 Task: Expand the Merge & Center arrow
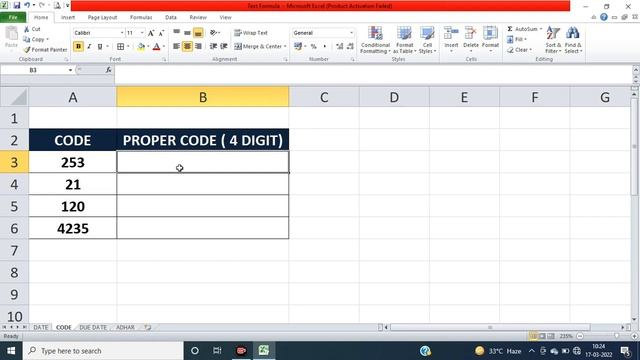pyautogui.click(x=285, y=47)
